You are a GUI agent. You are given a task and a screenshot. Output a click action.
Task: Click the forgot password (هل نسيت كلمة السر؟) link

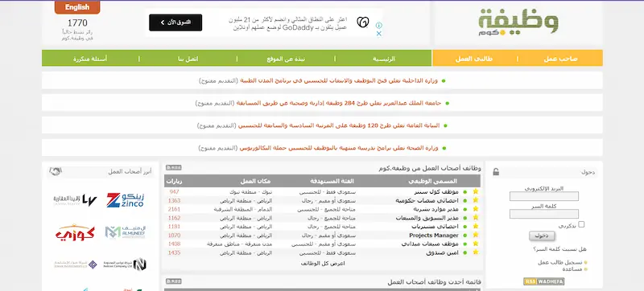(x=559, y=248)
